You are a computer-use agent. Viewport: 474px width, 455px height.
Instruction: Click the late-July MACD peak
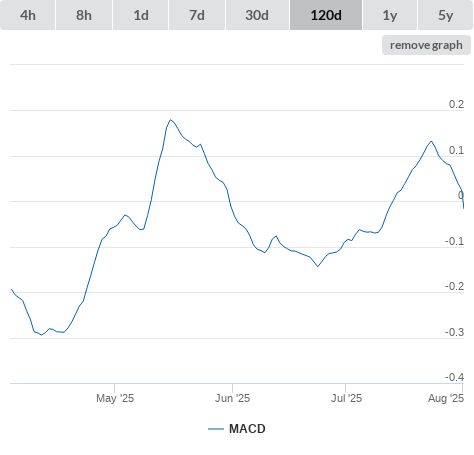(431, 141)
